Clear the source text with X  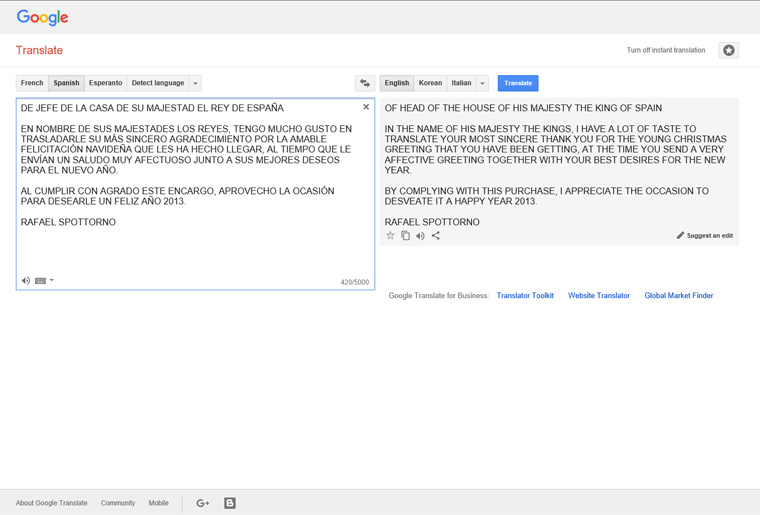366,107
